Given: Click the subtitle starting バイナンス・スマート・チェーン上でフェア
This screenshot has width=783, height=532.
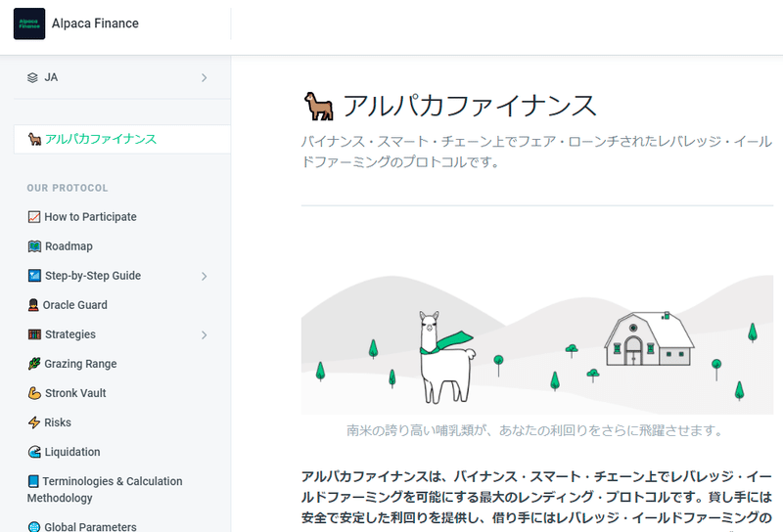Looking at the screenshot, I should (537, 152).
